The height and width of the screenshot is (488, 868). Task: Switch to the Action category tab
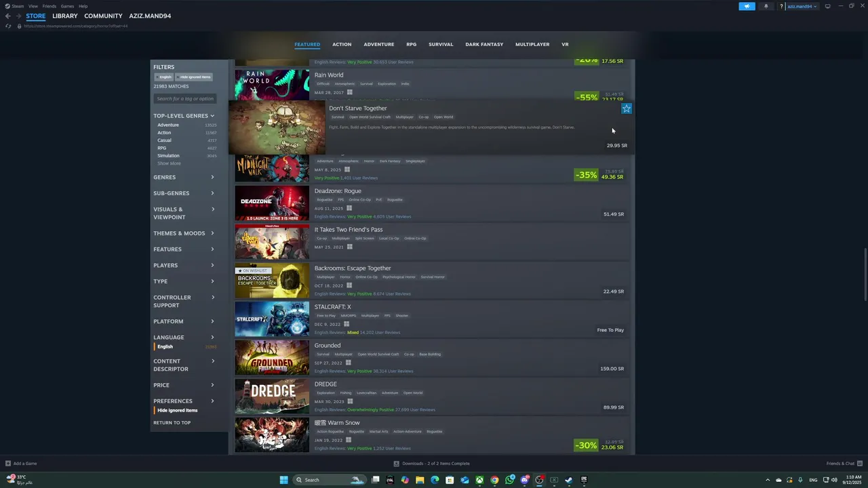[x=342, y=44]
